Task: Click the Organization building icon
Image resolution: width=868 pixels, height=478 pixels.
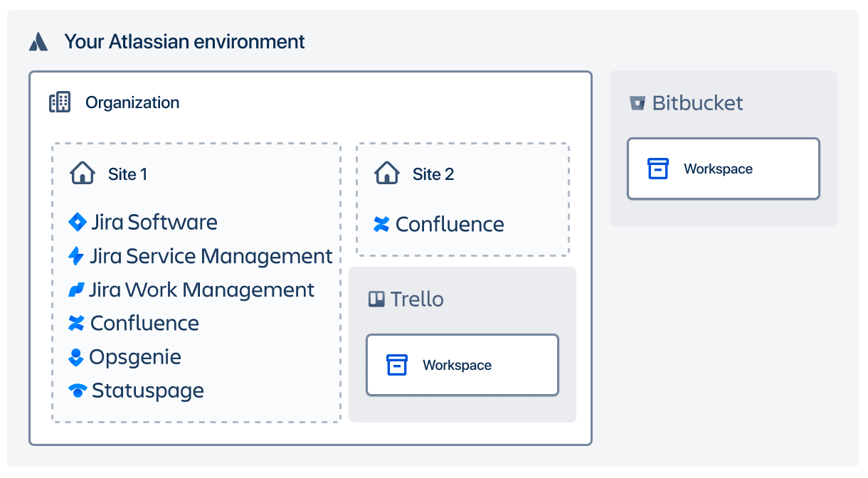Action: [60, 102]
